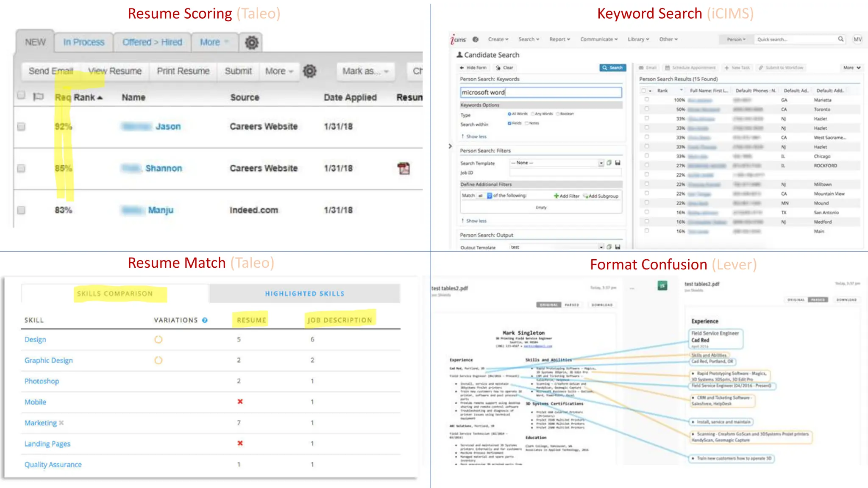This screenshot has width=868, height=488.
Task: Click the gear icon after the More button
Action: [x=310, y=71]
